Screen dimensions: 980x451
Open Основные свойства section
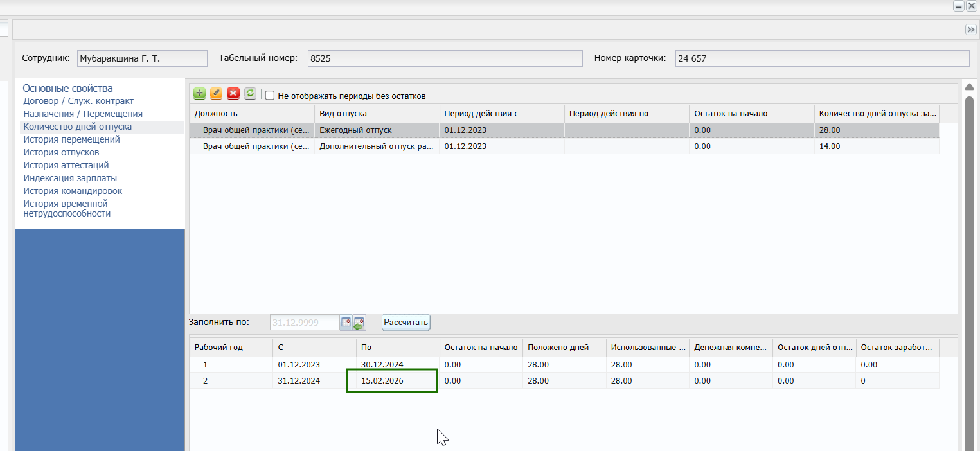coord(67,88)
